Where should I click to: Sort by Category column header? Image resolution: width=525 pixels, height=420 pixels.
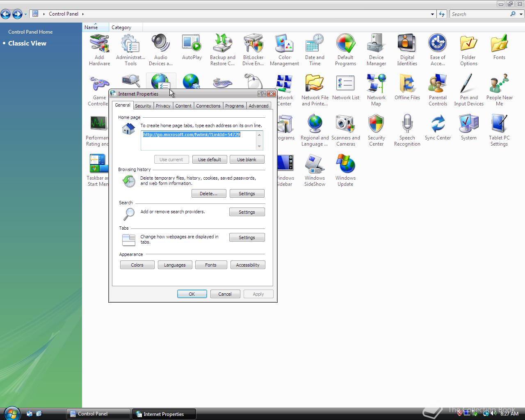pos(126,27)
